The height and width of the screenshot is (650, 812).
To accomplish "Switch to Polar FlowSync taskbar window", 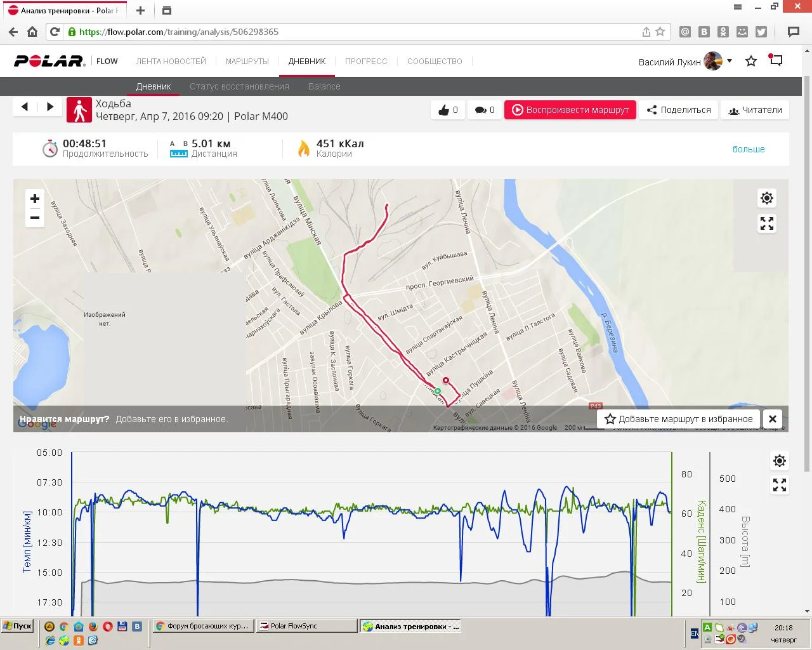I will click(307, 626).
